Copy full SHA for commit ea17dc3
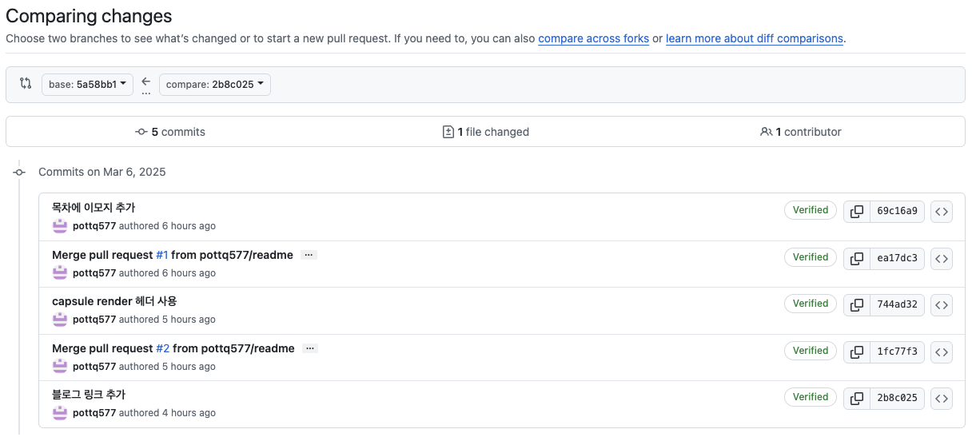This screenshot has height=441, width=980. coord(857,258)
